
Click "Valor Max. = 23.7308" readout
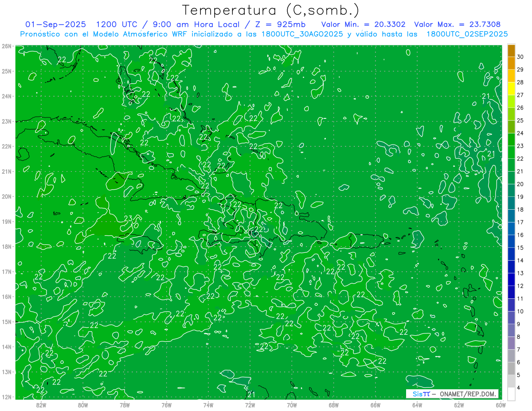tap(458, 24)
